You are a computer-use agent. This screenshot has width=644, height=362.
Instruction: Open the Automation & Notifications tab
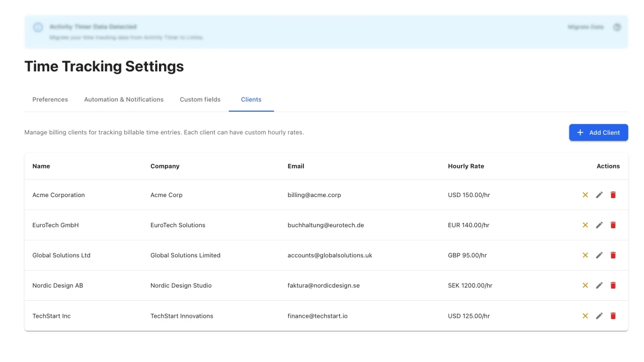(124, 100)
